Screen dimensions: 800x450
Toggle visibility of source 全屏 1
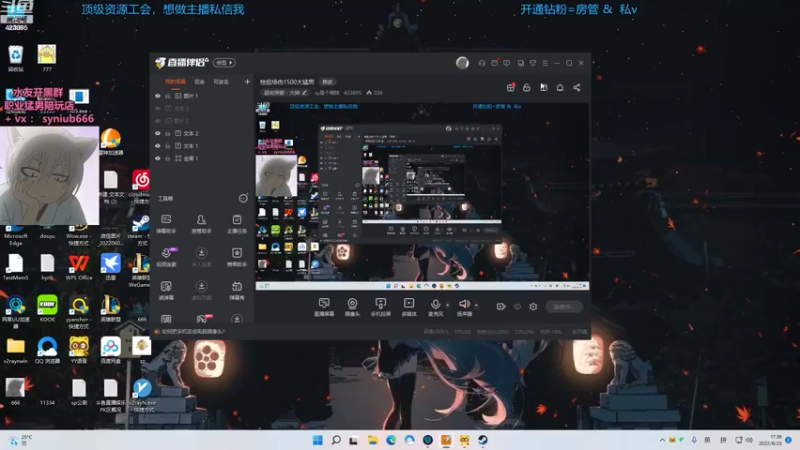coord(158,159)
